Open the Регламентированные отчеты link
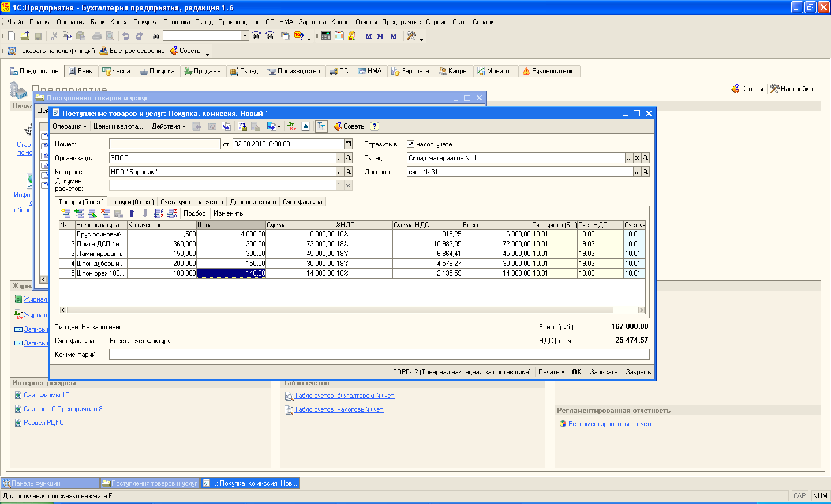This screenshot has height=504, width=831. [611, 424]
